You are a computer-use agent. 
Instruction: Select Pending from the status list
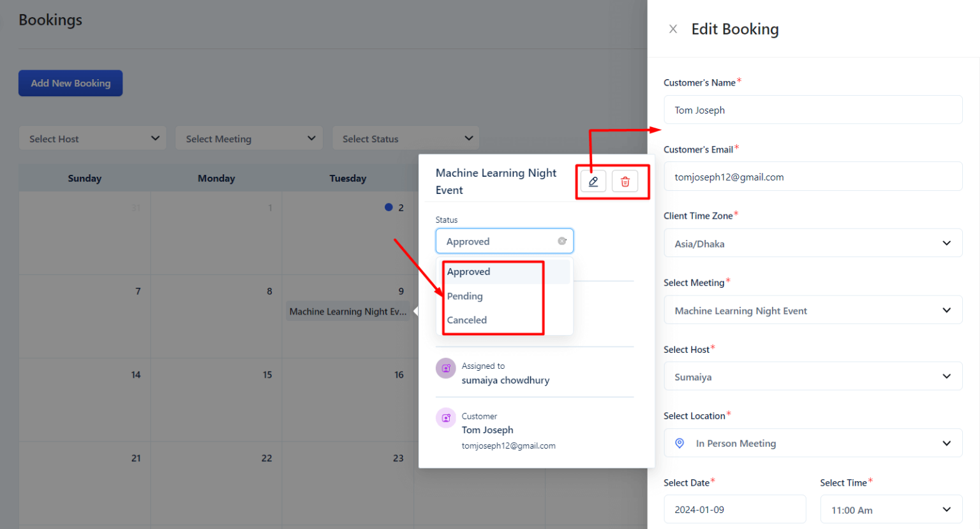464,295
